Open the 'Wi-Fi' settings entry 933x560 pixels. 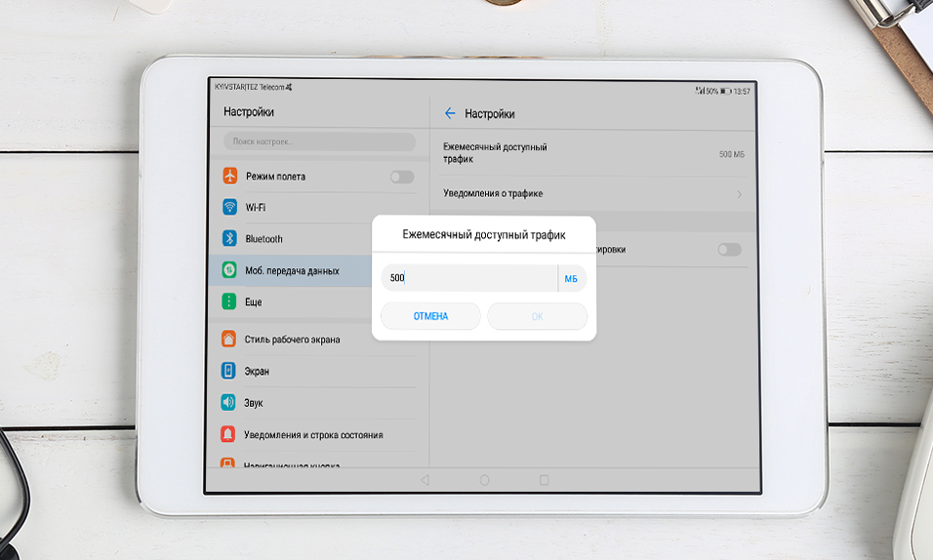click(x=319, y=207)
